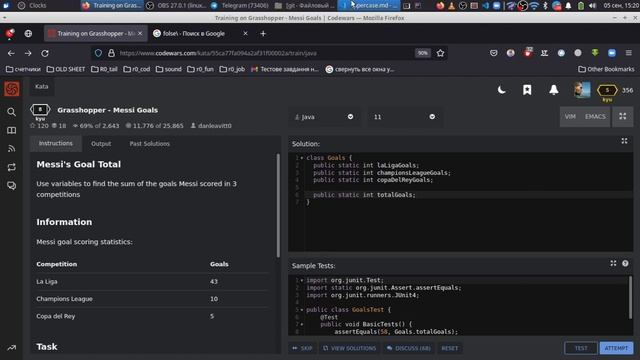Click VIEW SOLUTIONS button
The height and width of the screenshot is (360, 640).
(349, 348)
